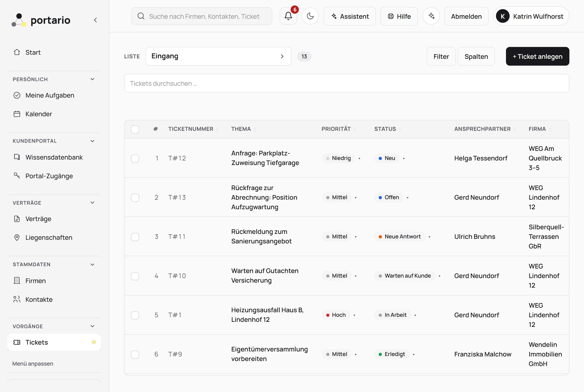Collapse the Kundenportal section
The width and height of the screenshot is (584, 392).
[92, 141]
